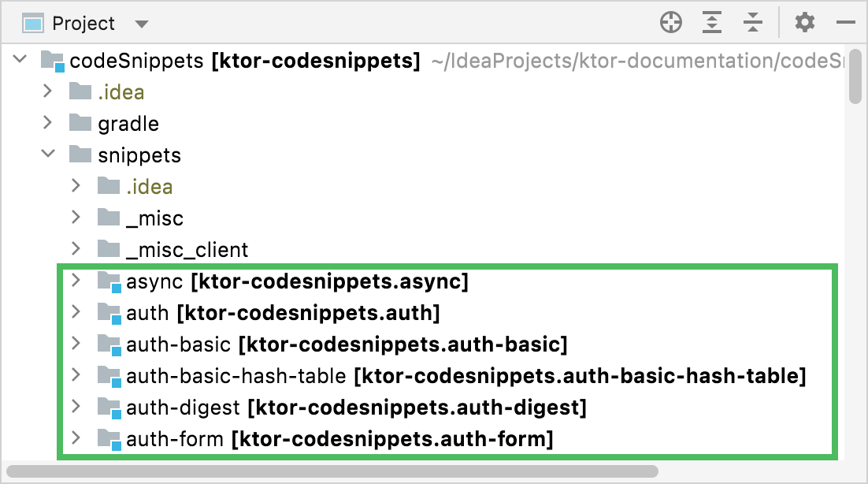The height and width of the screenshot is (484, 868).
Task: Click the codeSnippets module folder icon
Action: pos(53,61)
